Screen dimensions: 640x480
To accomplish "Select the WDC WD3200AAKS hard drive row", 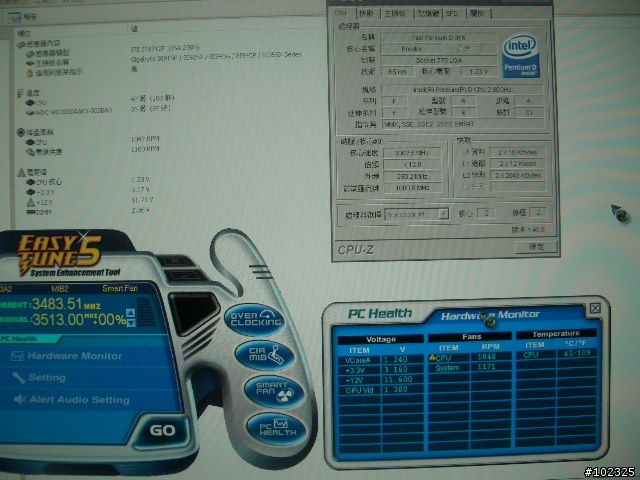I will (x=69, y=111).
